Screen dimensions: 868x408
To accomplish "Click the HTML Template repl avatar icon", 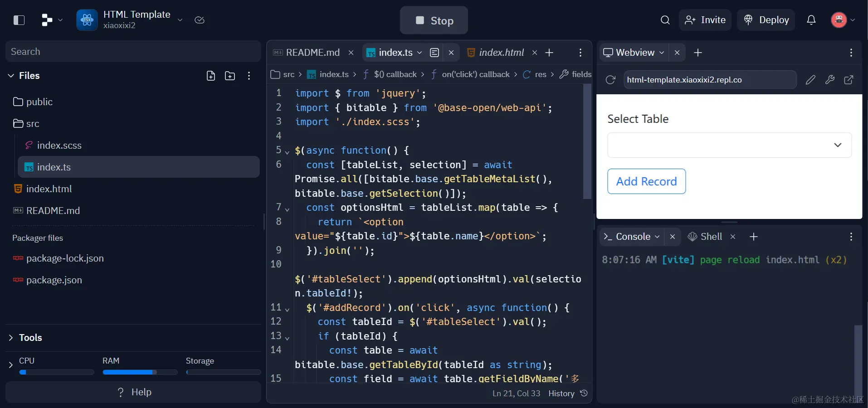I will [x=87, y=20].
